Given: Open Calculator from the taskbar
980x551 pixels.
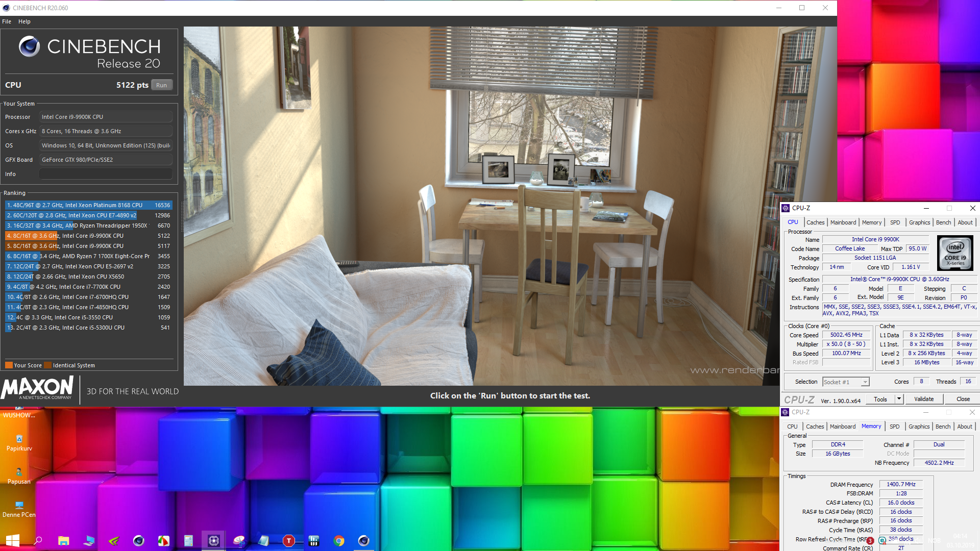Looking at the screenshot, I should [x=188, y=540].
